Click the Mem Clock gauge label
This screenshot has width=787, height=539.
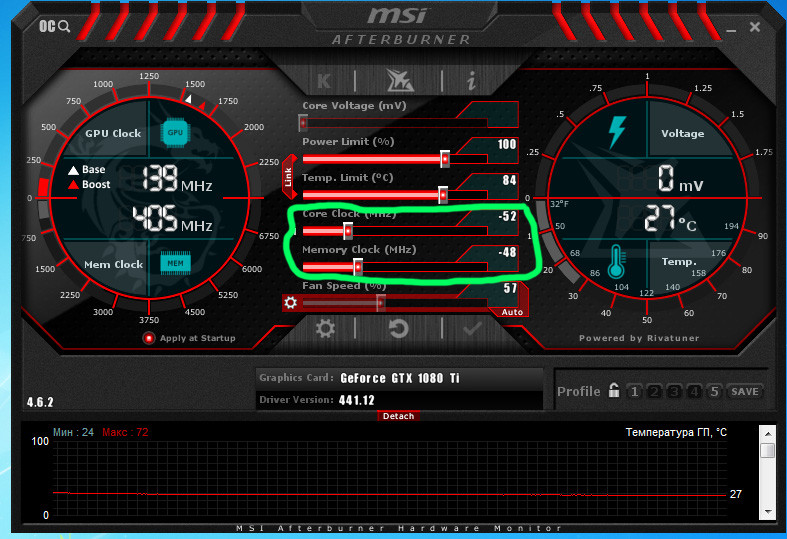tap(113, 264)
